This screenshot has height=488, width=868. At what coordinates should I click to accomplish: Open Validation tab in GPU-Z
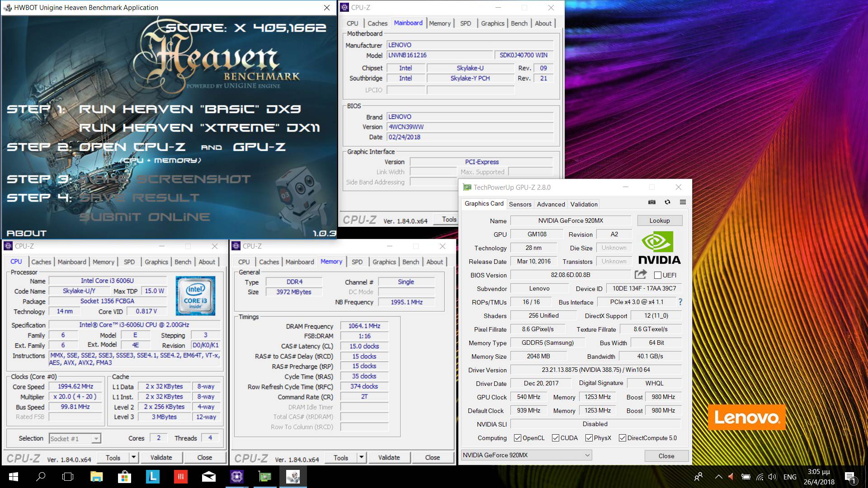pos(584,204)
